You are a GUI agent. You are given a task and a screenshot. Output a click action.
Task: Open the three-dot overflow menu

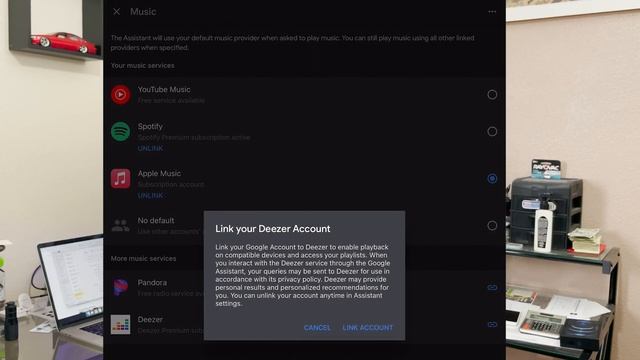pos(492,12)
